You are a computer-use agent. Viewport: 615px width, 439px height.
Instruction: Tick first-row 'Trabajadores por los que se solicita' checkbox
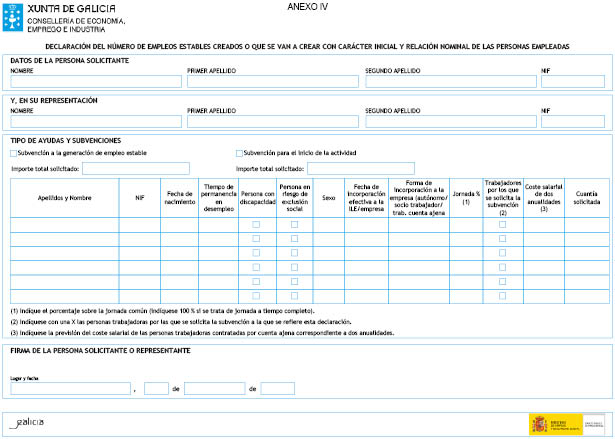click(x=502, y=225)
